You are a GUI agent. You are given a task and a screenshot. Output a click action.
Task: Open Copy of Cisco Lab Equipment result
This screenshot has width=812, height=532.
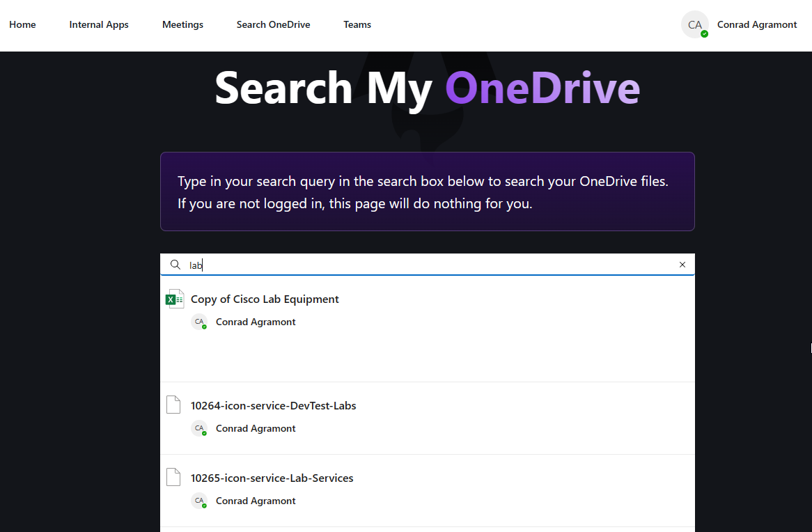pos(265,299)
